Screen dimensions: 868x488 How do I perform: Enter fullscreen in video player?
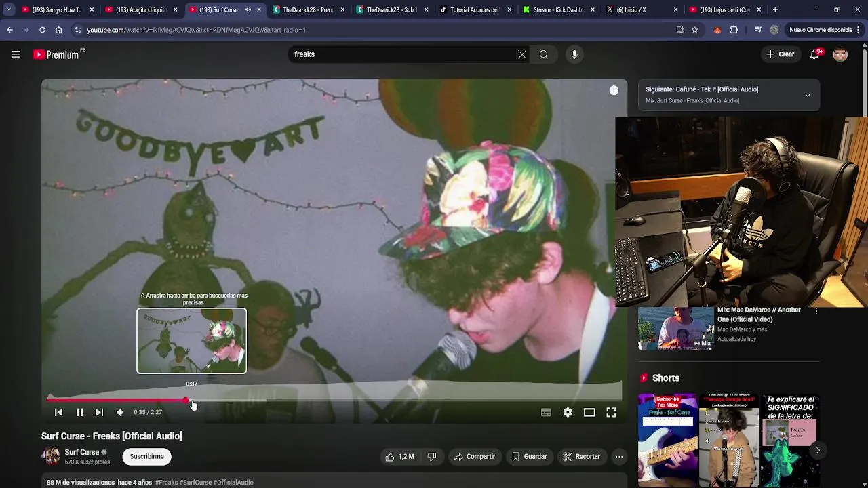pyautogui.click(x=611, y=412)
